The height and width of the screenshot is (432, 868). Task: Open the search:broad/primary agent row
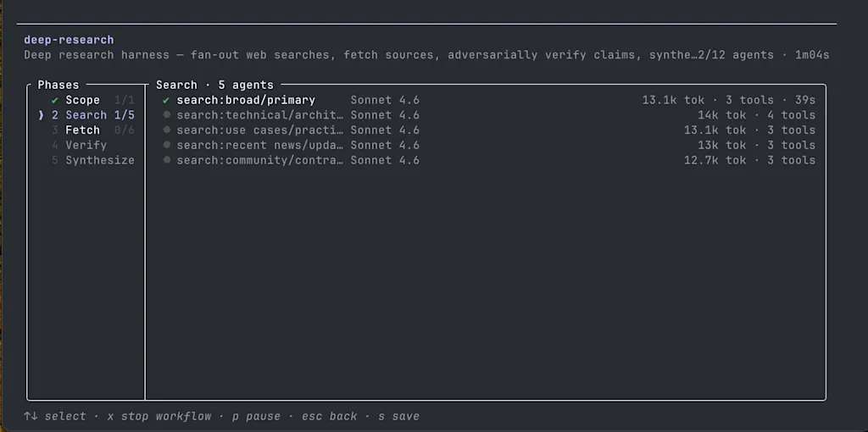point(489,100)
